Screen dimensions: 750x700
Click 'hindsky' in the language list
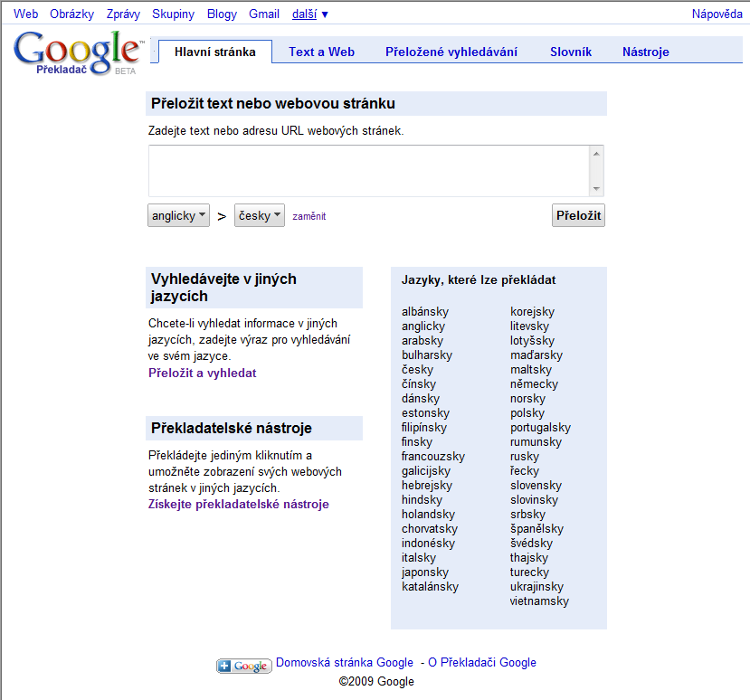[422, 499]
